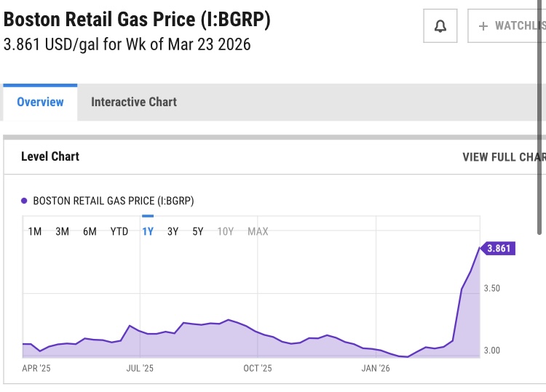Click the Boston Retail Gas Price legend label
The height and width of the screenshot is (392, 546).
(x=114, y=201)
